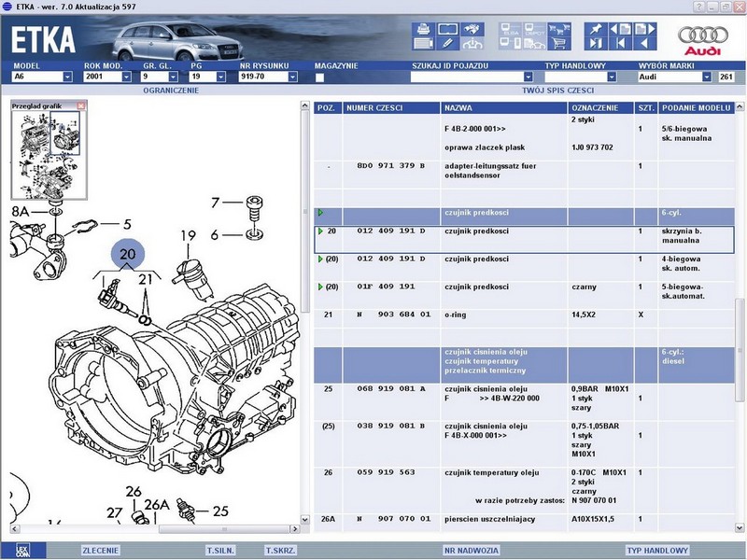Click the Audi logo
Screen dimensions: 747x560
pyautogui.click(x=703, y=40)
